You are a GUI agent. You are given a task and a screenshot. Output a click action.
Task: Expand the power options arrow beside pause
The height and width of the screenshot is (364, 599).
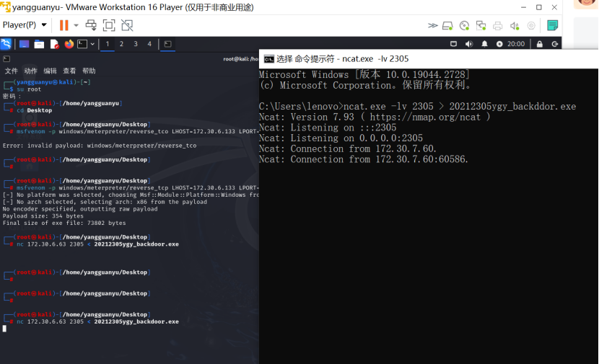tap(76, 25)
